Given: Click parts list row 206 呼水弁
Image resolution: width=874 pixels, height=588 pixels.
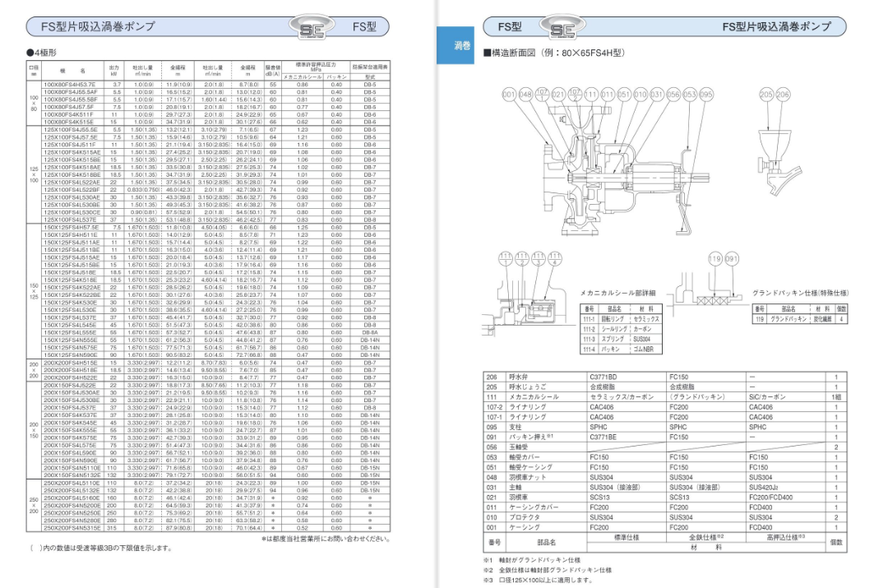Looking at the screenshot, I should point(665,377).
